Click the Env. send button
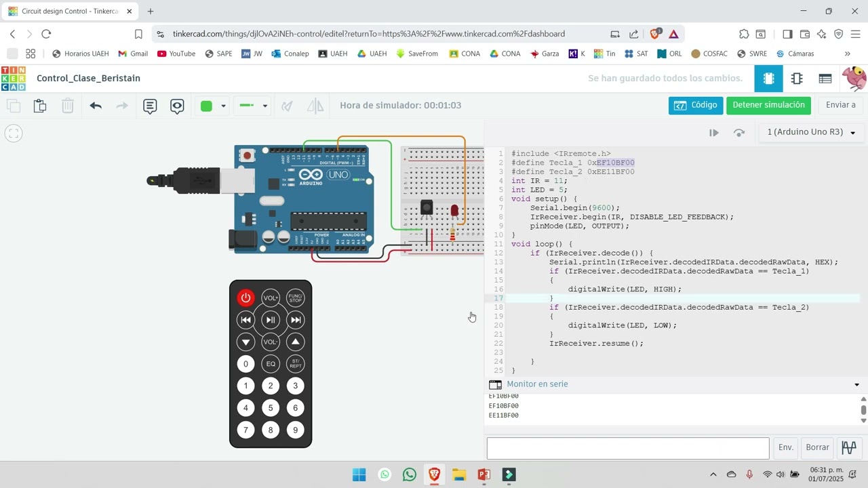 coord(786,448)
